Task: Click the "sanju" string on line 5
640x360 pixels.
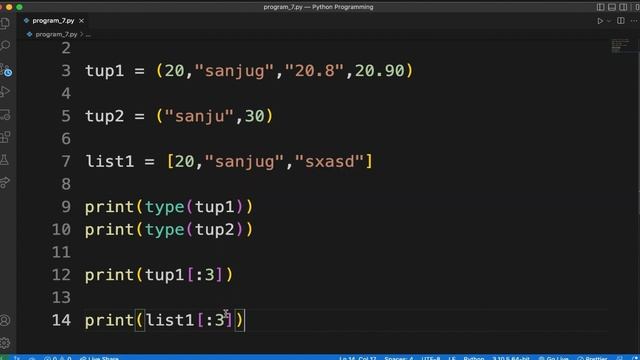Action: [x=199, y=116]
